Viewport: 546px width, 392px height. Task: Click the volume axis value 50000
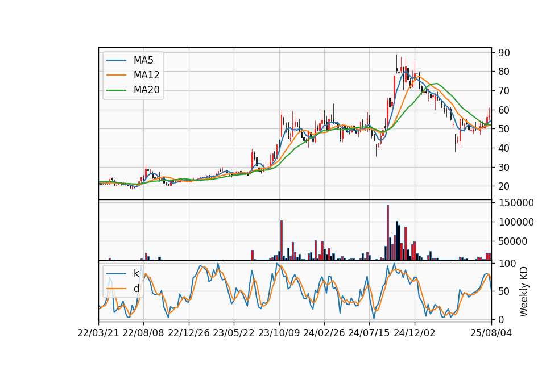tap(513, 241)
